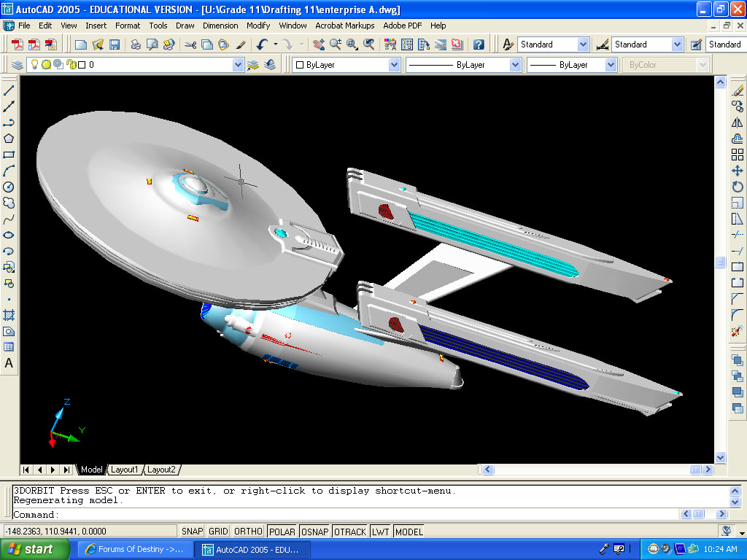Toggle ORTHO mode in status bar
The width and height of the screenshot is (747, 560).
[x=248, y=532]
